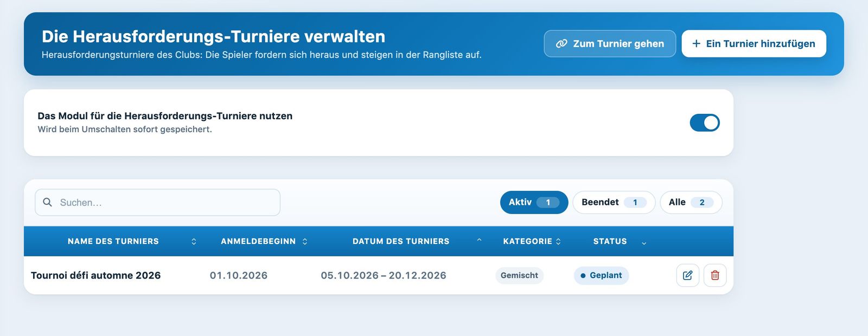Viewport: 868px width, 336px height.
Task: Focus the Suchen… search field
Action: point(157,202)
